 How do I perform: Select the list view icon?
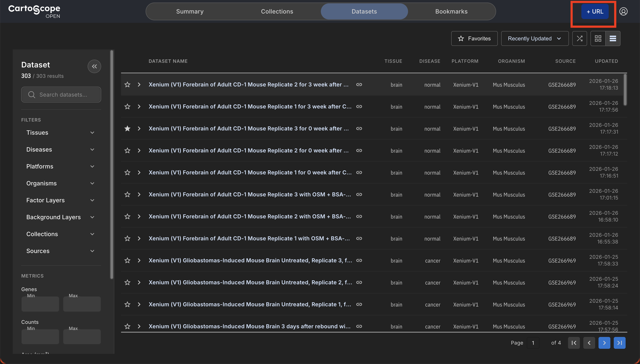click(613, 38)
